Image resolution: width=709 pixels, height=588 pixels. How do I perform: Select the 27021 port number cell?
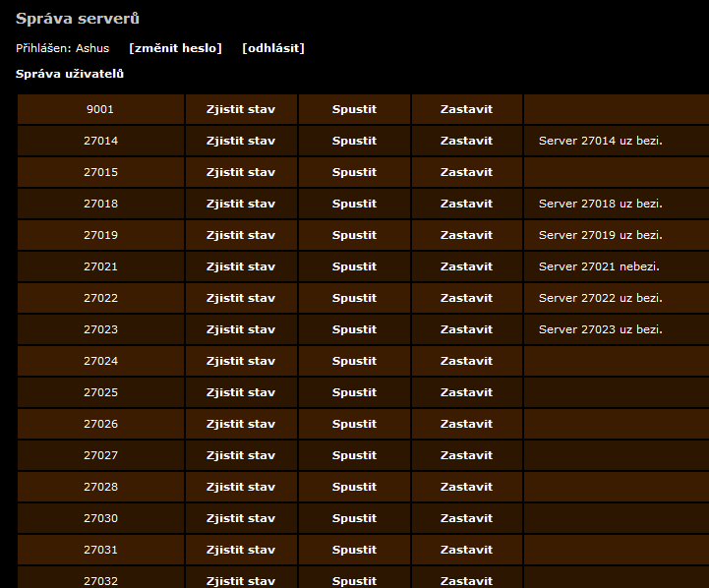pos(100,266)
